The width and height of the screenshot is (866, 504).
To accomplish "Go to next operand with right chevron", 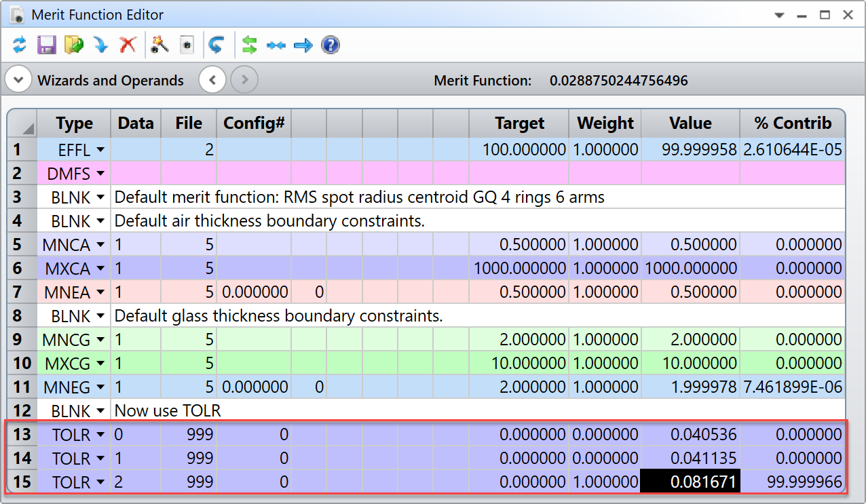I will point(244,80).
